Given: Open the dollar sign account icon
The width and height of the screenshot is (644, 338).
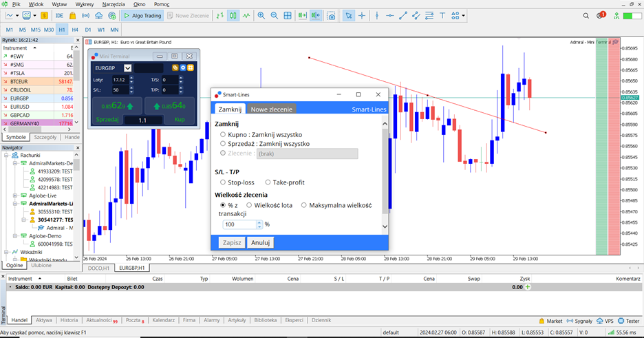Looking at the screenshot, I should point(44,16).
